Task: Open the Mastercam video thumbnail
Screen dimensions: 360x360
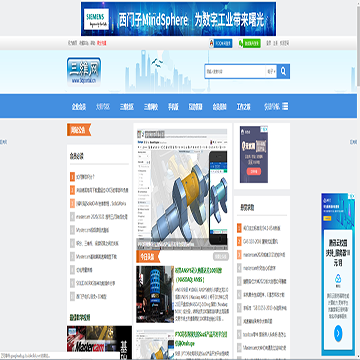Action: coord(99,343)
